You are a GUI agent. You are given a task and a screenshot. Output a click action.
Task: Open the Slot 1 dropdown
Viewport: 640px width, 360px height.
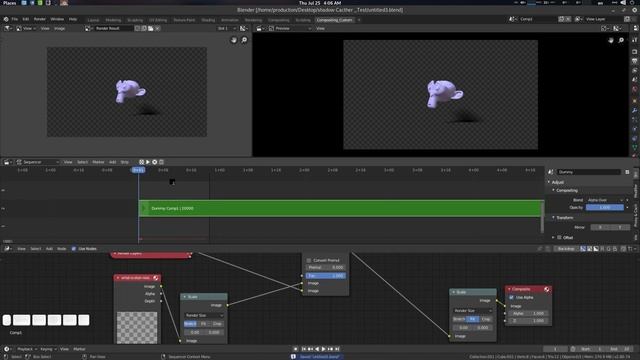point(227,29)
